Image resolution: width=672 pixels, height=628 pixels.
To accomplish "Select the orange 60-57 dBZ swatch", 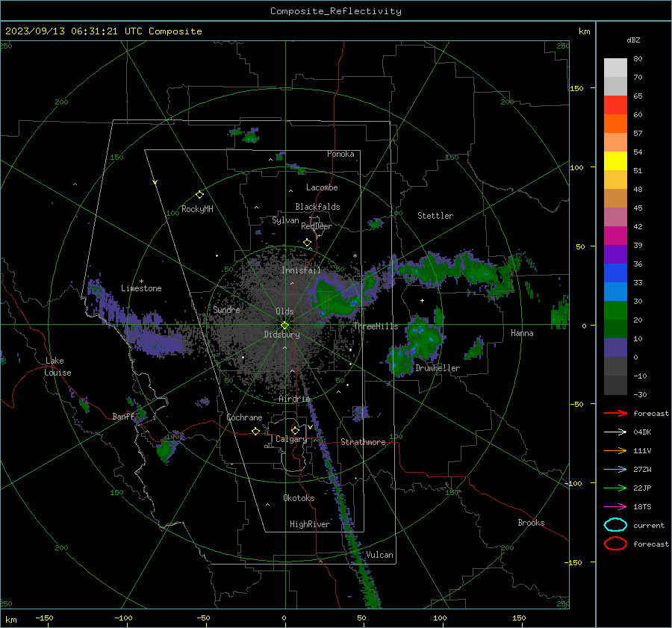I will (615, 124).
